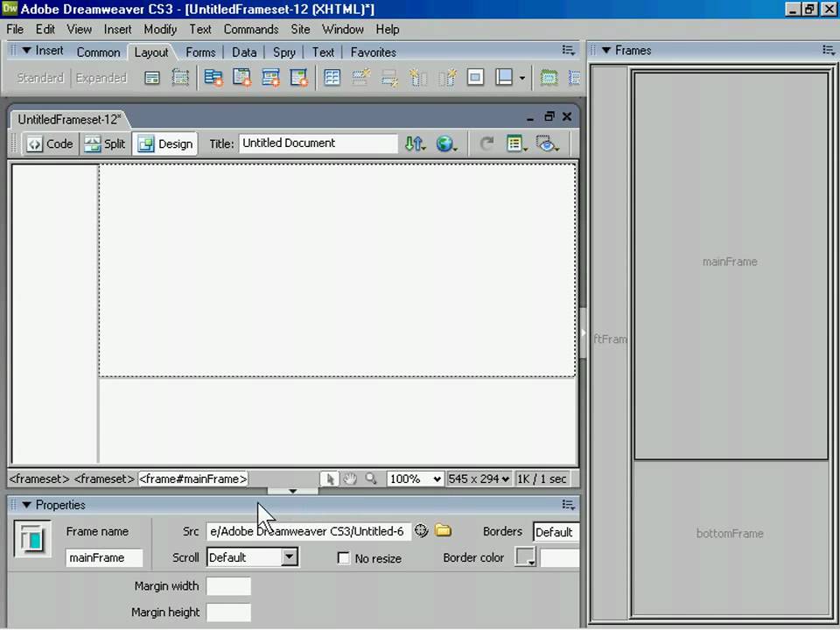Open File Management menu icon
The image size is (840, 630).
(415, 143)
